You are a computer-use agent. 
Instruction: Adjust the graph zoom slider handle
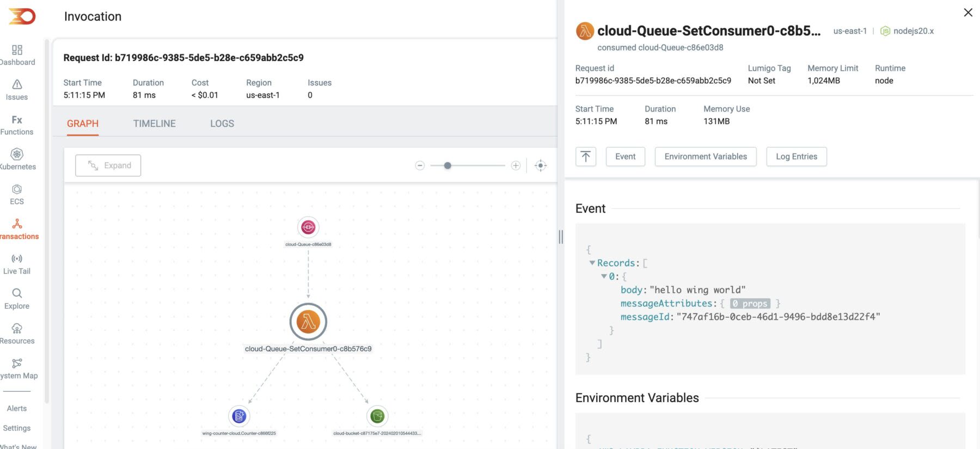pyautogui.click(x=448, y=165)
